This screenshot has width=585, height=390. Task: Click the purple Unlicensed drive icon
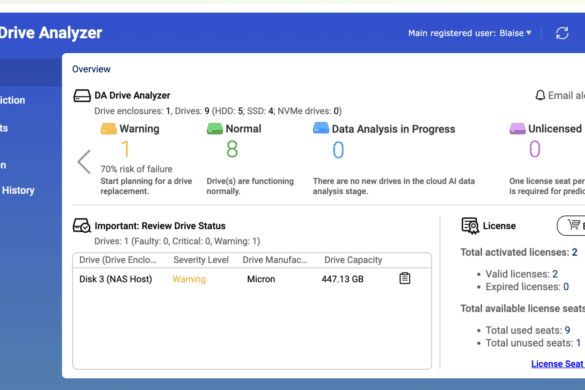517,129
